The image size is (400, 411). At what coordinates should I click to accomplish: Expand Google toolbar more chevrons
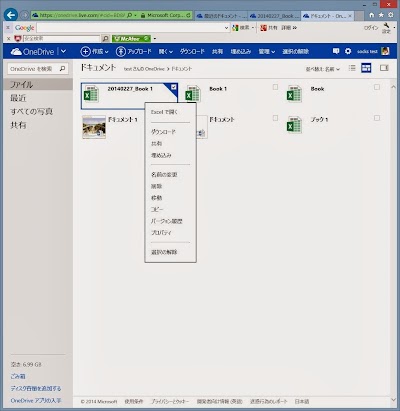click(x=295, y=28)
